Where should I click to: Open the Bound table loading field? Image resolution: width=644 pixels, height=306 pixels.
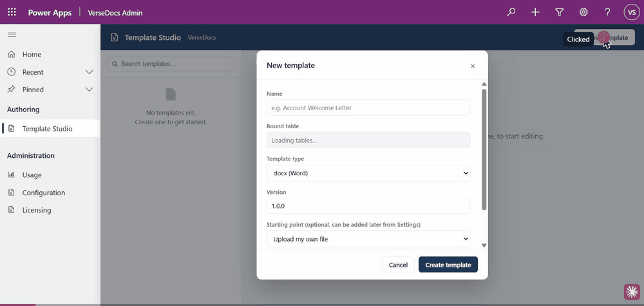tap(368, 140)
